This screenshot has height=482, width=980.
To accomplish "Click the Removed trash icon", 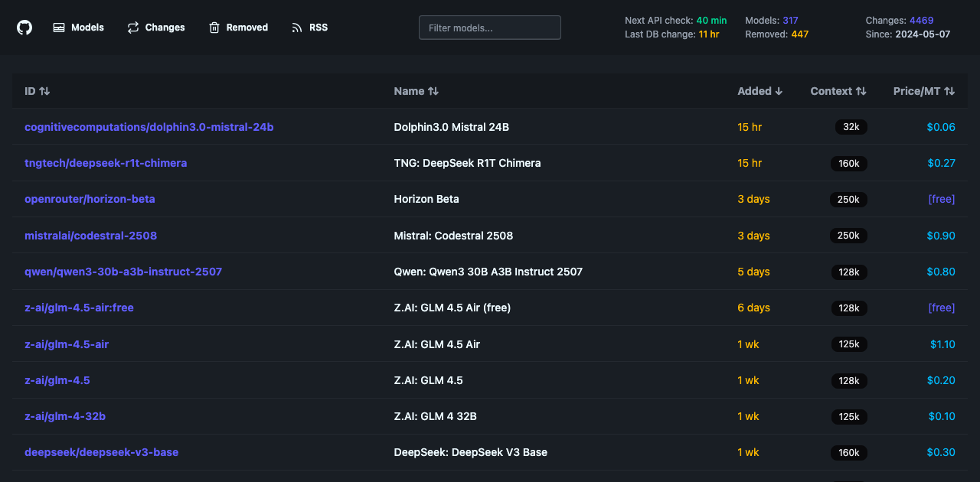I will point(213,27).
